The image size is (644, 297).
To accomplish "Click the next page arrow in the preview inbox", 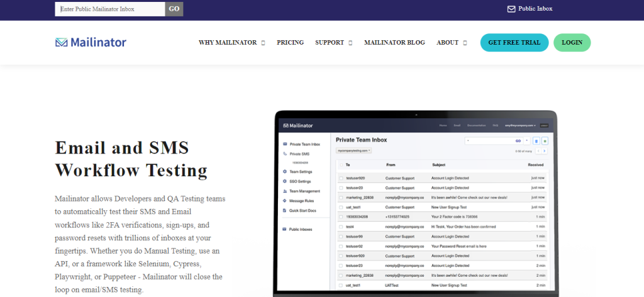I will 545,151.
